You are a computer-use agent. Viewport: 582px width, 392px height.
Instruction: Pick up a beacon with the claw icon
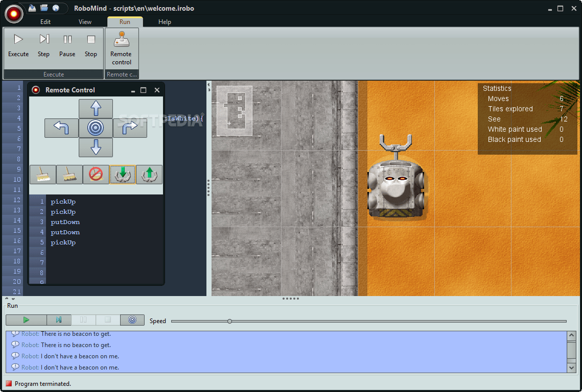149,175
